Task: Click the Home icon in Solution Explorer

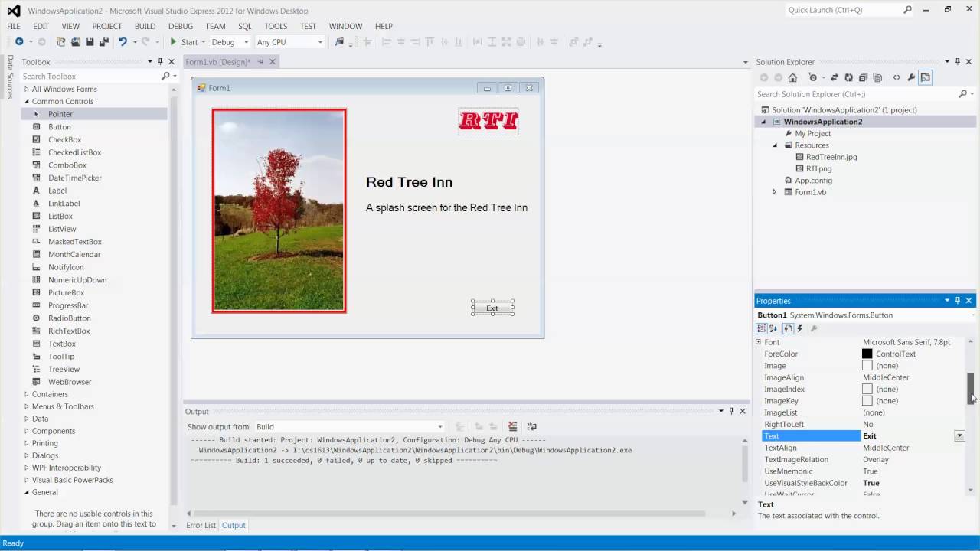Action: tap(792, 77)
